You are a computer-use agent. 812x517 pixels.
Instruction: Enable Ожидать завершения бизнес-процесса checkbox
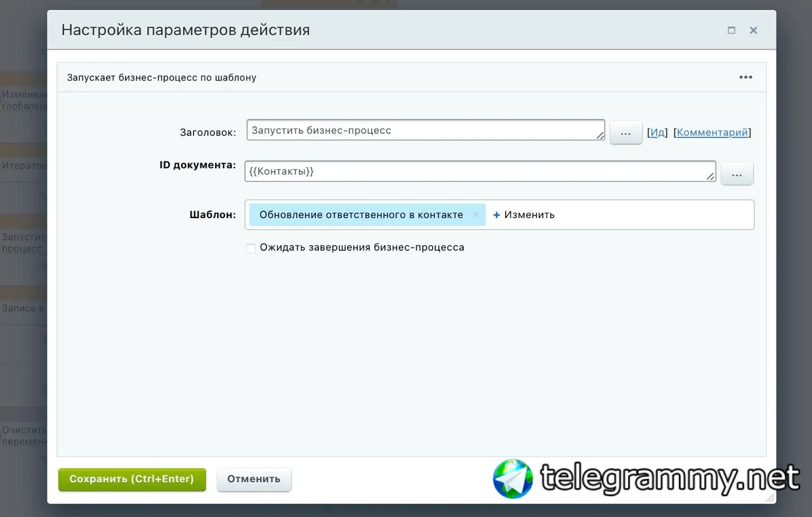pyautogui.click(x=251, y=248)
